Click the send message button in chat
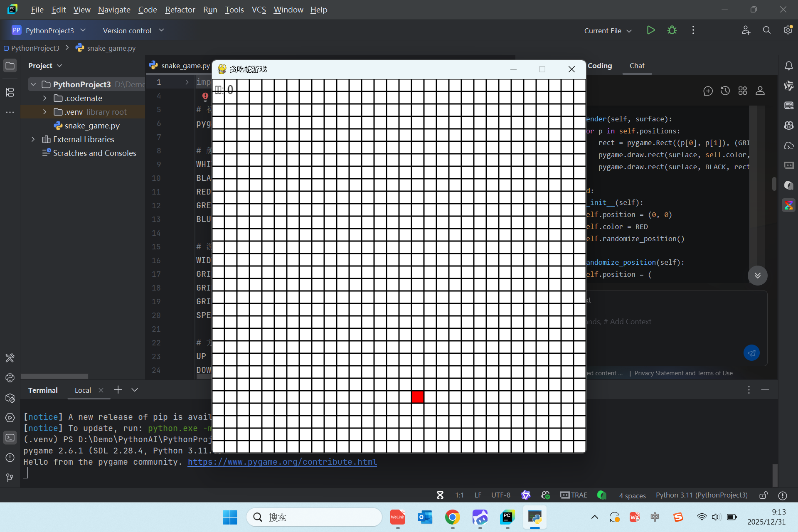 pos(751,353)
